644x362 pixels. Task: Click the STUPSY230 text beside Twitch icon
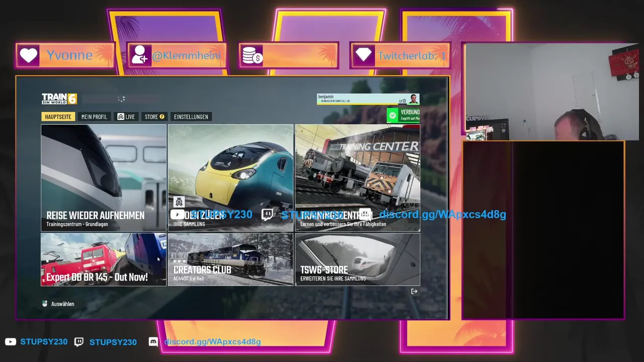113,342
